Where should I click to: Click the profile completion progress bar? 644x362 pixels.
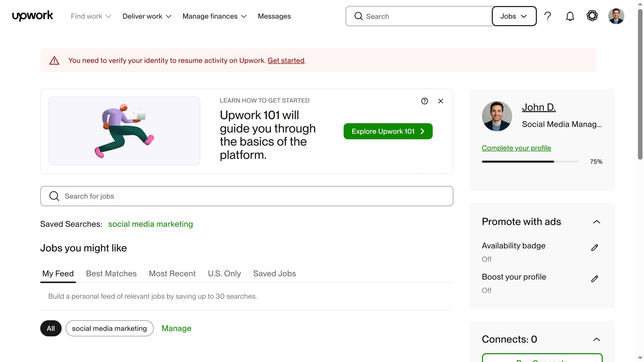coord(530,162)
